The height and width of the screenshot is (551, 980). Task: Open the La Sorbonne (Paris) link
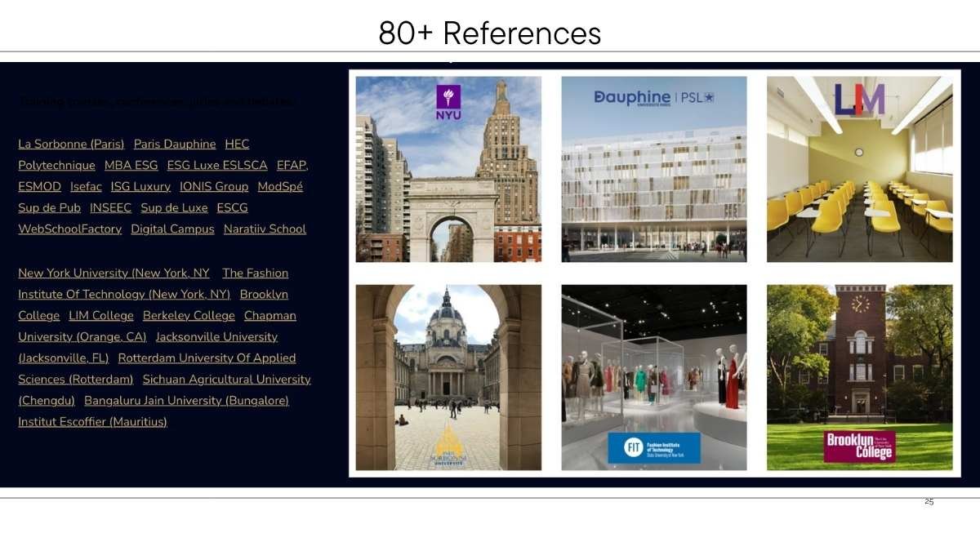71,144
